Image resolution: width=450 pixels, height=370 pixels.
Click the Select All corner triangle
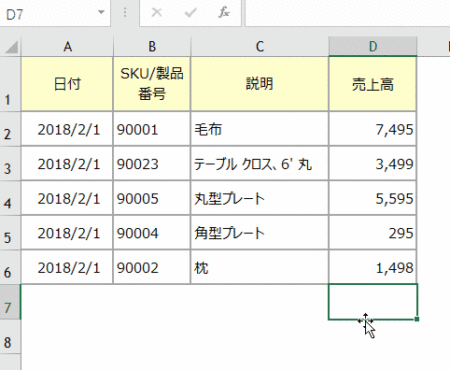click(x=12, y=47)
